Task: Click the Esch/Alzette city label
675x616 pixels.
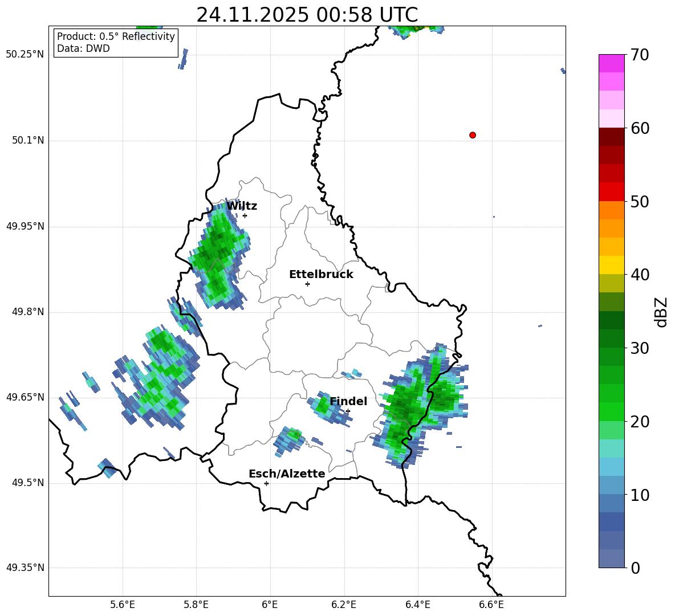Action: pos(287,474)
